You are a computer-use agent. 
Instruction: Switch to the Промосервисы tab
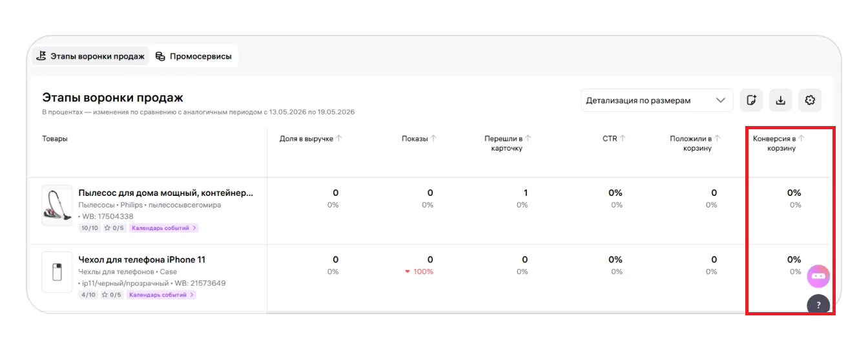tap(194, 56)
